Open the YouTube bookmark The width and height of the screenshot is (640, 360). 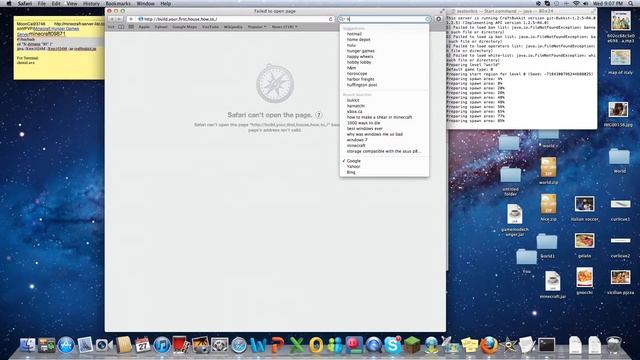pyautogui.click(x=211, y=27)
